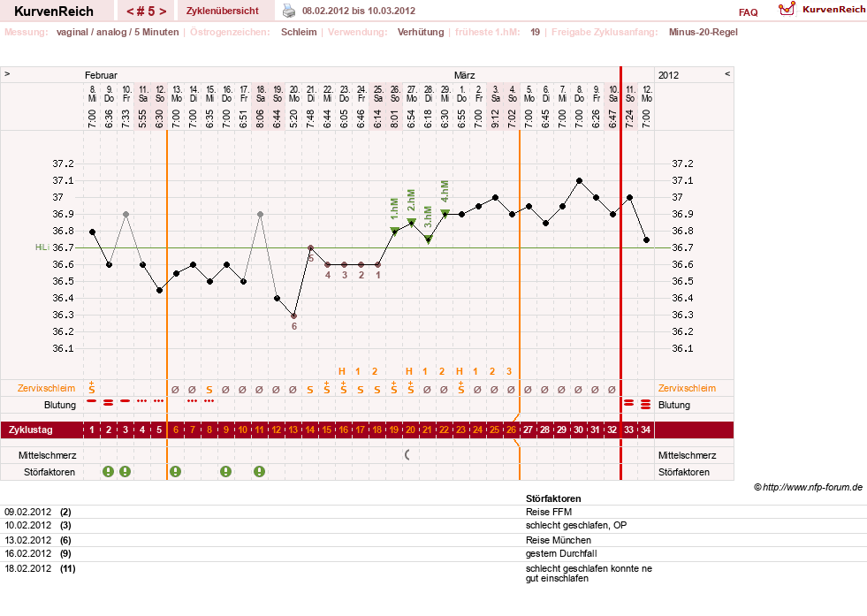Click the date range 08.02.2012 bis 10.03.2012
The image size is (867, 616).
tap(359, 11)
